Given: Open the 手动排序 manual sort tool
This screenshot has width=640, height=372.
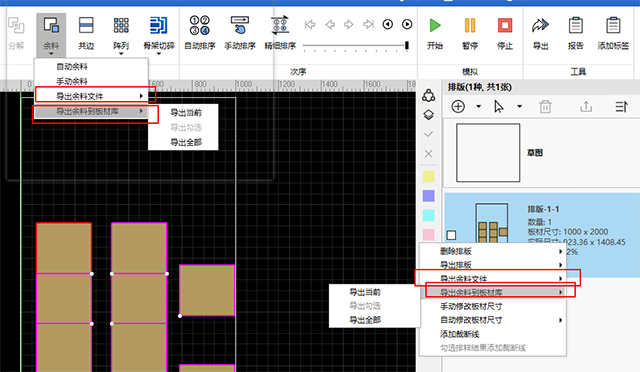Looking at the screenshot, I should click(x=240, y=25).
